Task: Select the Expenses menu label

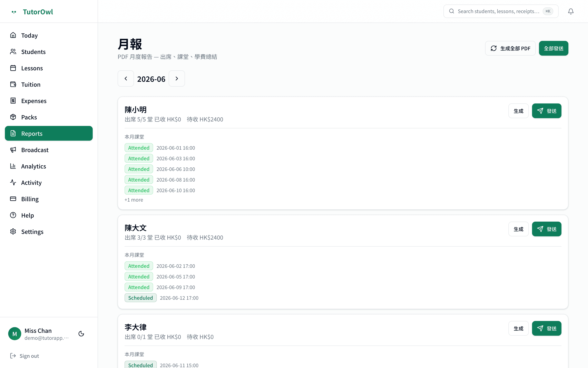Action: 34,101
